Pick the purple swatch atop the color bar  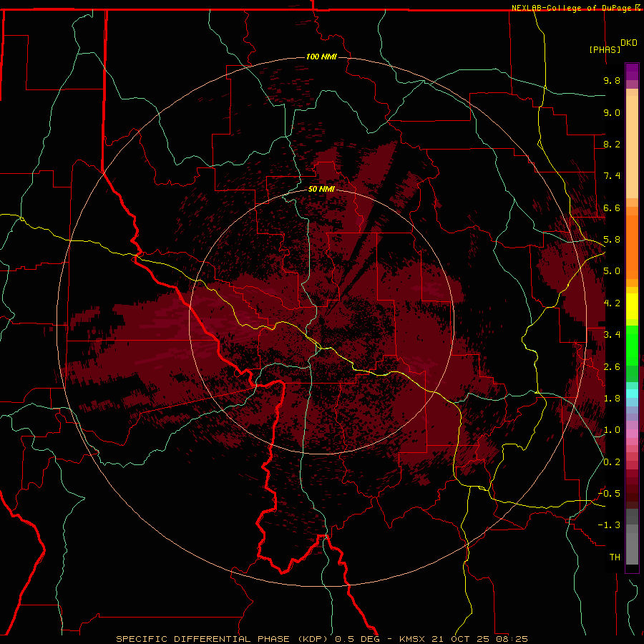click(632, 72)
